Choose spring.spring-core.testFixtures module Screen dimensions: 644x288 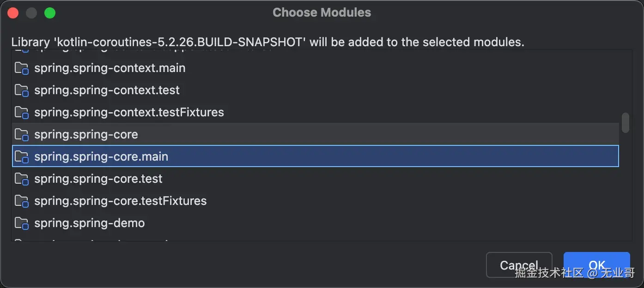pos(120,201)
